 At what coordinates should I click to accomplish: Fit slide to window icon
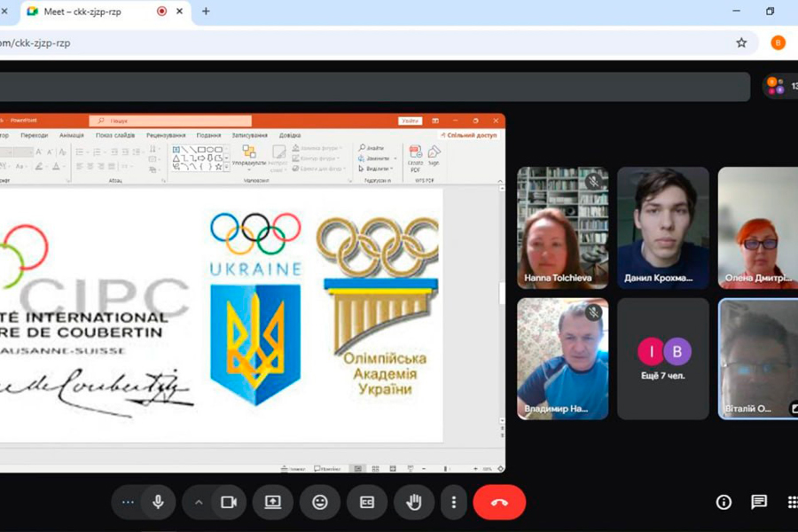pyautogui.click(x=500, y=468)
